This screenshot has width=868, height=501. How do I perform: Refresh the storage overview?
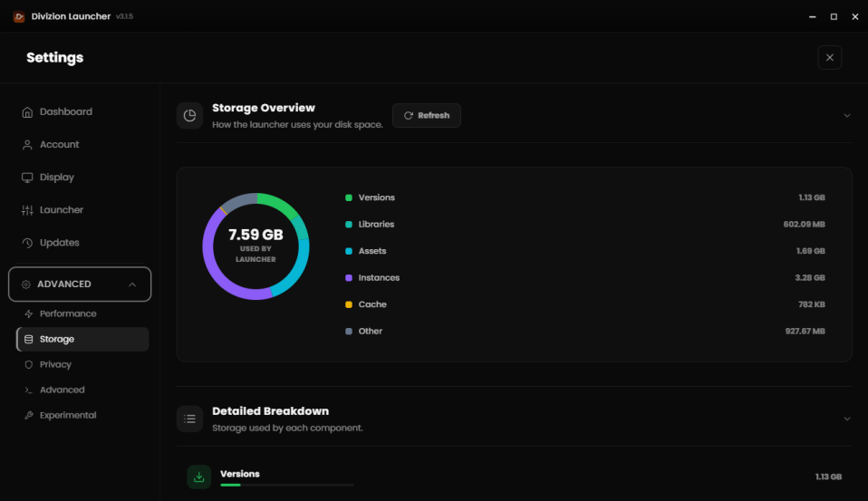point(426,115)
